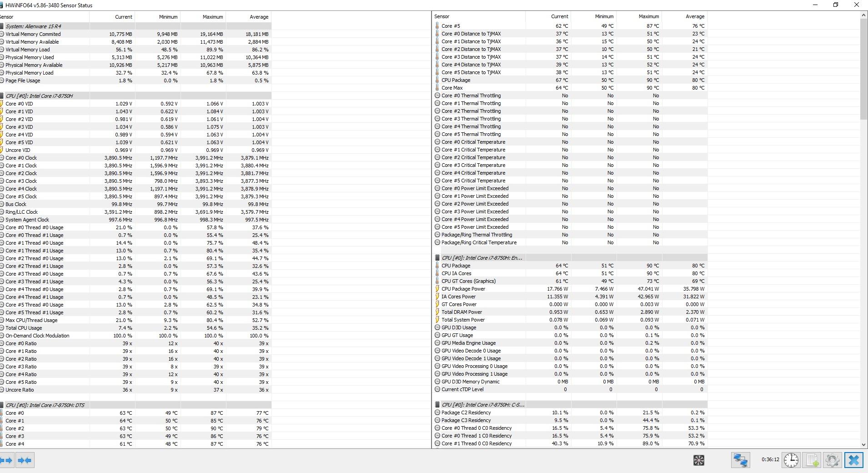The width and height of the screenshot is (868, 473).
Task: Select the Total CPU Usage row
Action: [24, 328]
